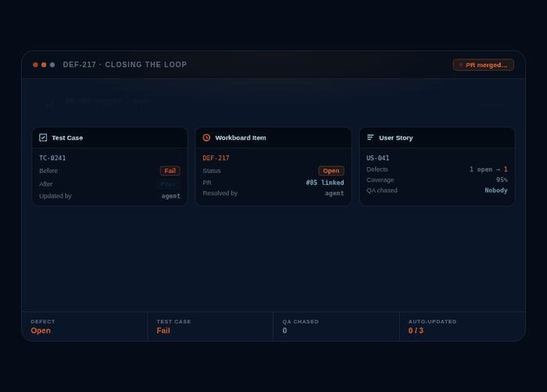Click the QA CHASED 0 footer stat
This screenshot has width=547, height=392.
click(x=336, y=326)
